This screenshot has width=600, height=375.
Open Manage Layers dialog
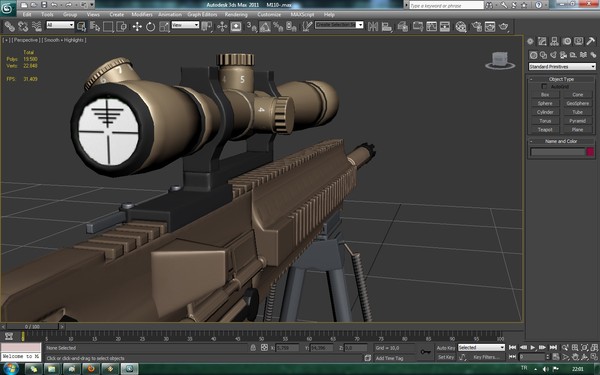point(403,26)
